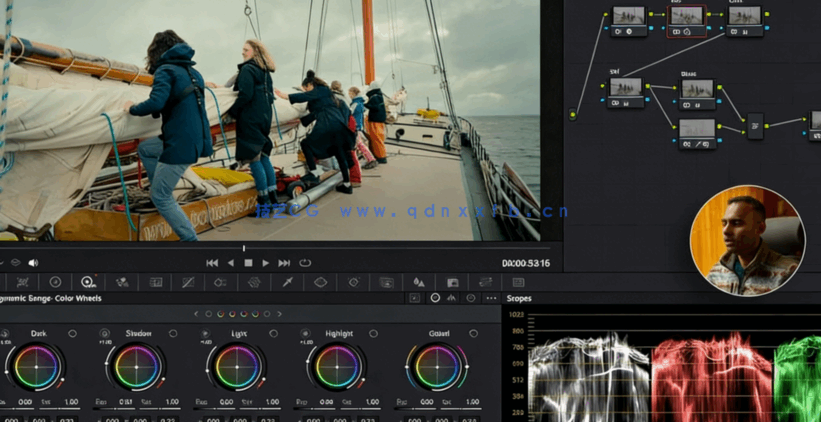
Task: Select the third node in top row
Action: [x=745, y=20]
